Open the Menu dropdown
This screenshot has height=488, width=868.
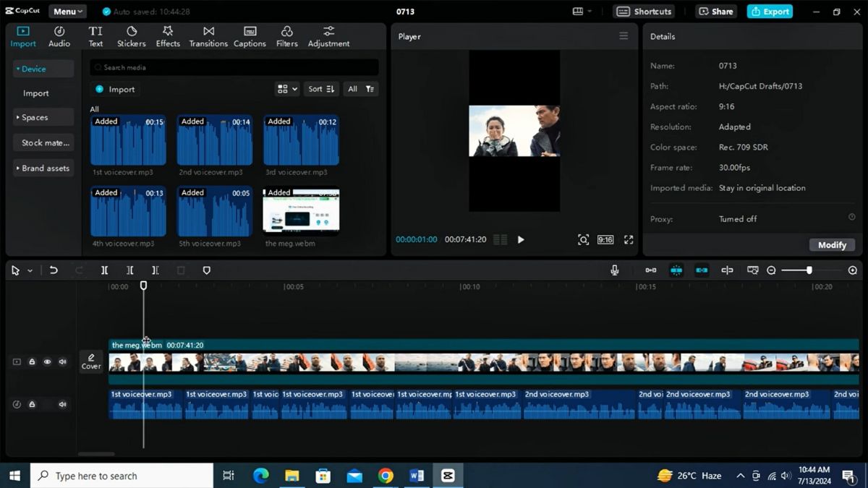coord(68,12)
